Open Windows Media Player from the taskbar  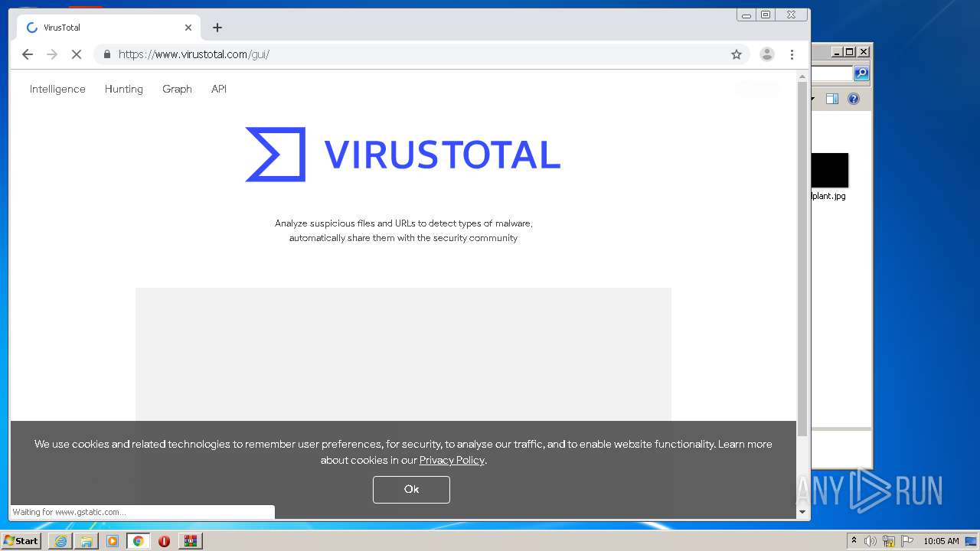[113, 541]
